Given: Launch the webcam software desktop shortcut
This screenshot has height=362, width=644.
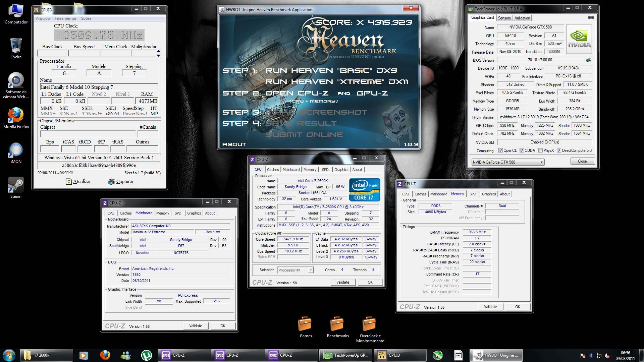Looking at the screenshot, I should 16,85.
